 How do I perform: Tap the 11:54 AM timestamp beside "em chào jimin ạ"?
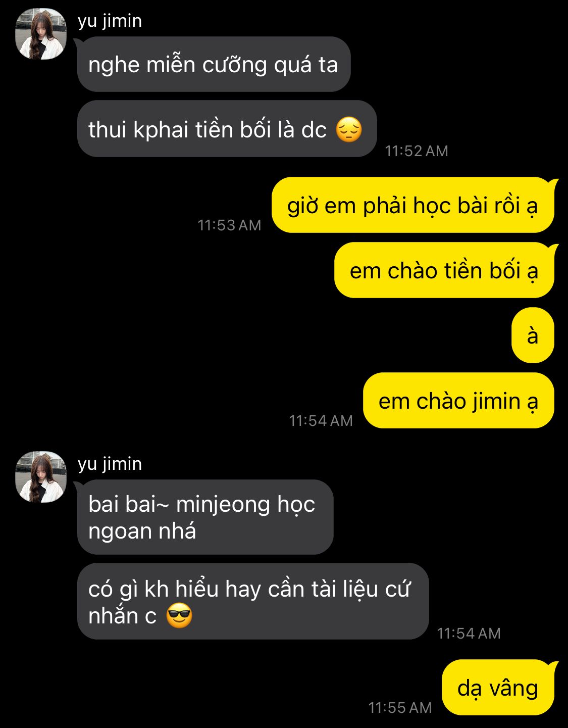(321, 421)
